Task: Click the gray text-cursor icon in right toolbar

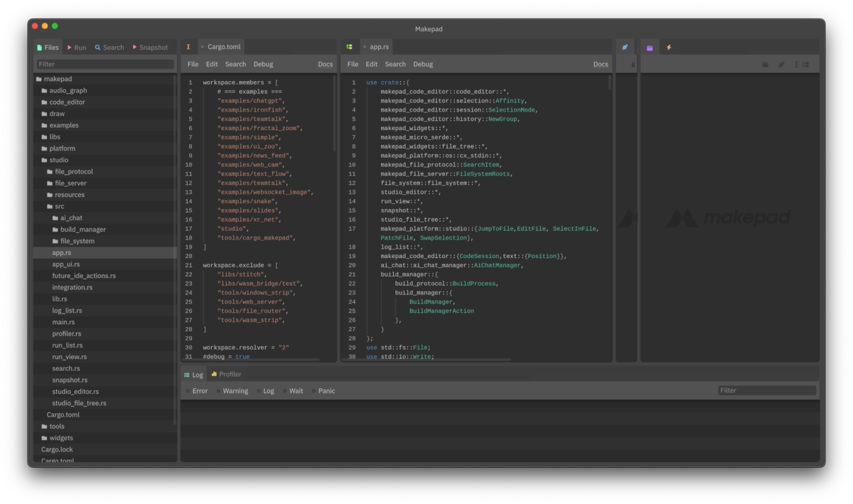Action: pyautogui.click(x=796, y=64)
